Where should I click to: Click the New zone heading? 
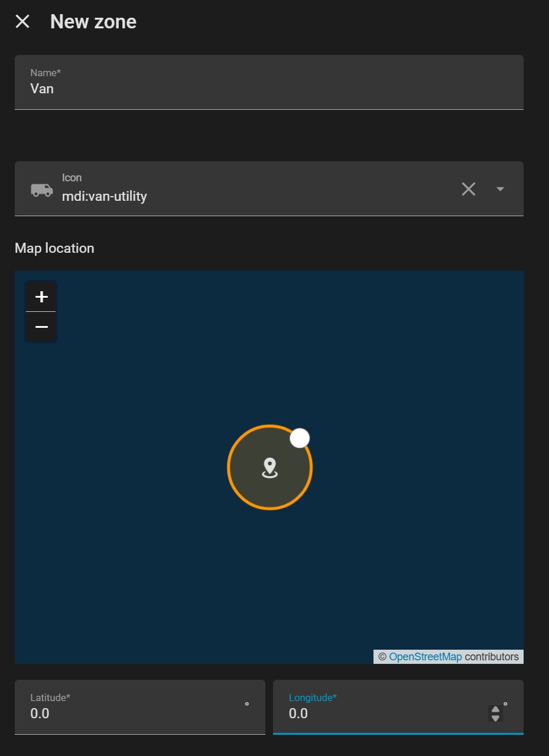coord(93,22)
